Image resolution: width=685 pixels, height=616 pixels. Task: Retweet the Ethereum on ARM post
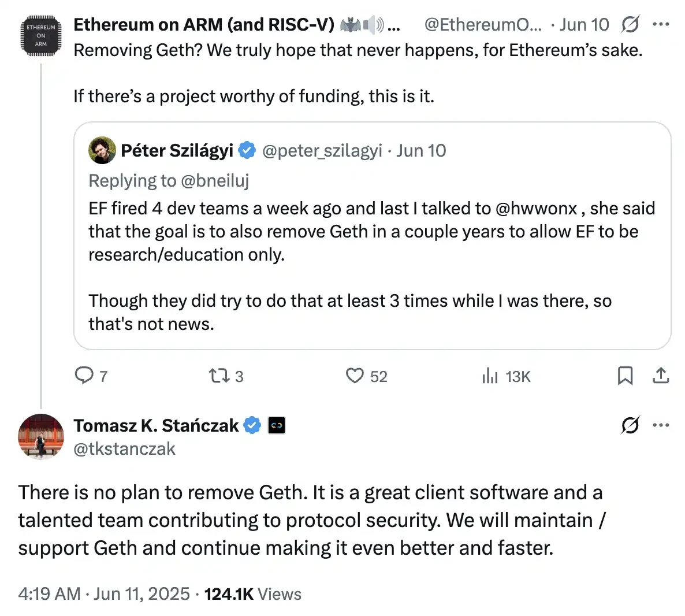click(219, 376)
